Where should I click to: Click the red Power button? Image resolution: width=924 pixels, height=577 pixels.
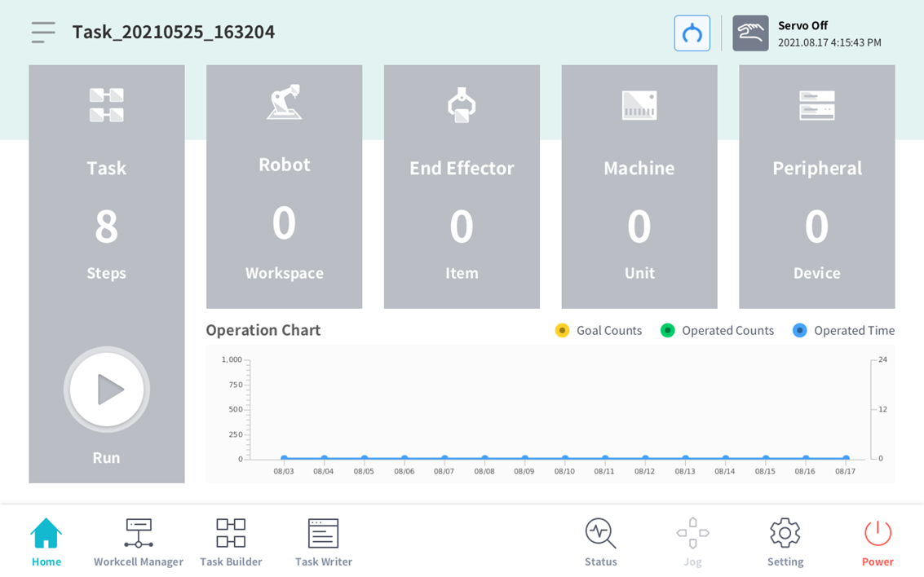coord(878,542)
